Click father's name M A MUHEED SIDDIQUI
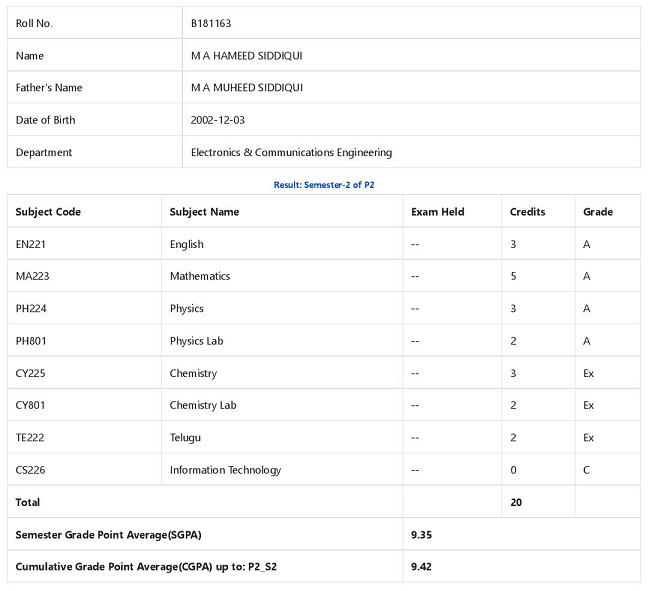This screenshot has width=652, height=591. pos(246,88)
